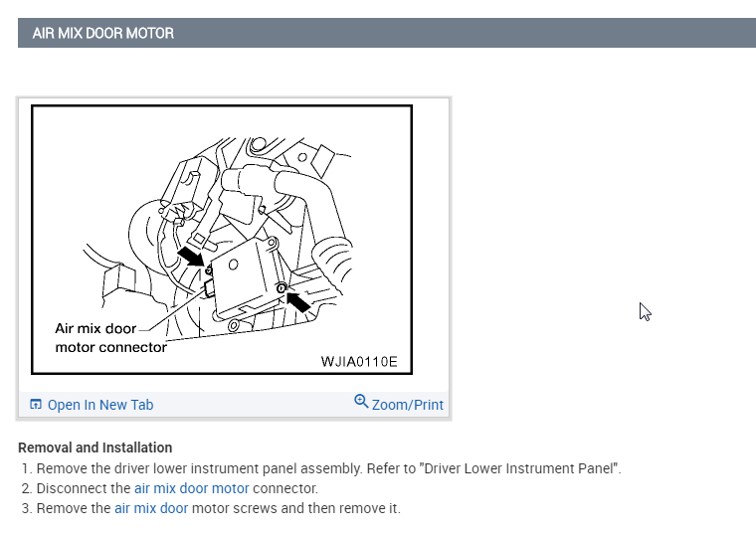This screenshot has height=538, width=756.
Task: Click the lower black arrow in the diagram
Action: [298, 301]
